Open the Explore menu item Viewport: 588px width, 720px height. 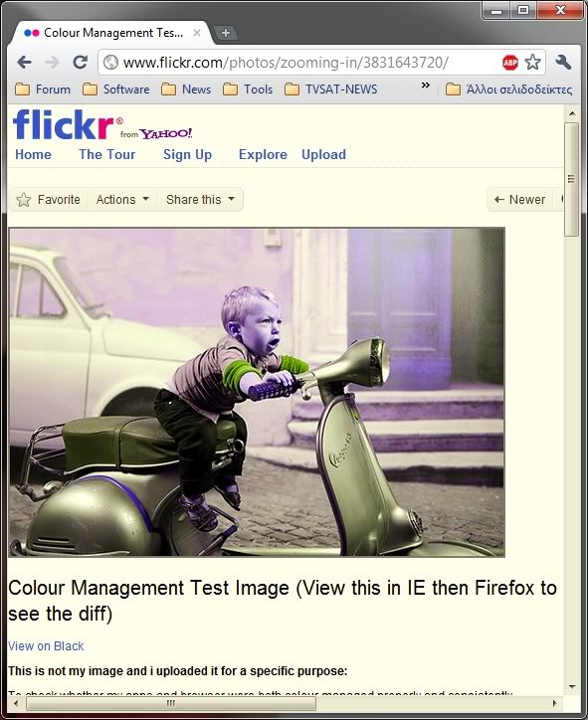(263, 155)
